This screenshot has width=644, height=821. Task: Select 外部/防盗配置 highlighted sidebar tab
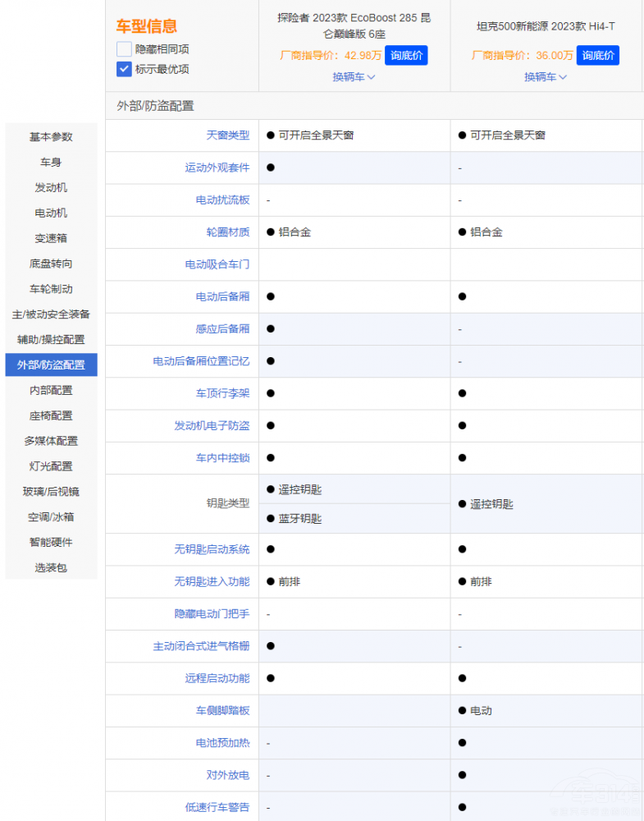(51, 365)
